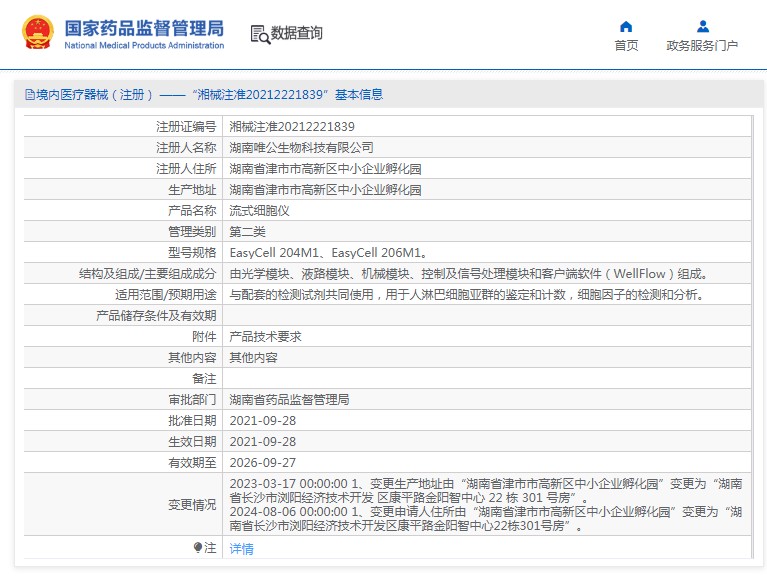Click the 国家药品监督管理局 title
The image size is (767, 580).
coord(144,28)
